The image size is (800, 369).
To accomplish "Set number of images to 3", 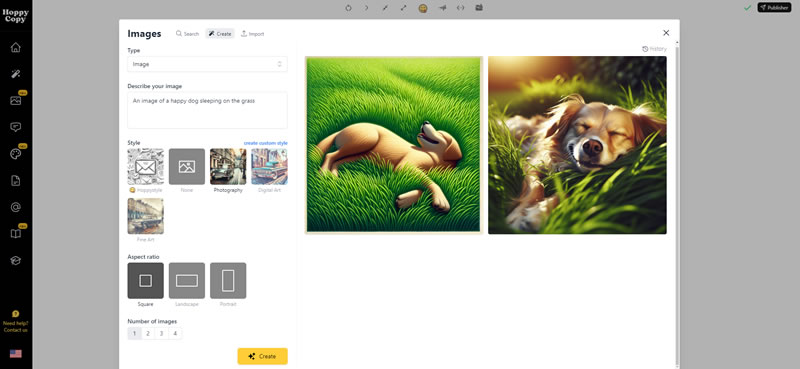I will [161, 334].
